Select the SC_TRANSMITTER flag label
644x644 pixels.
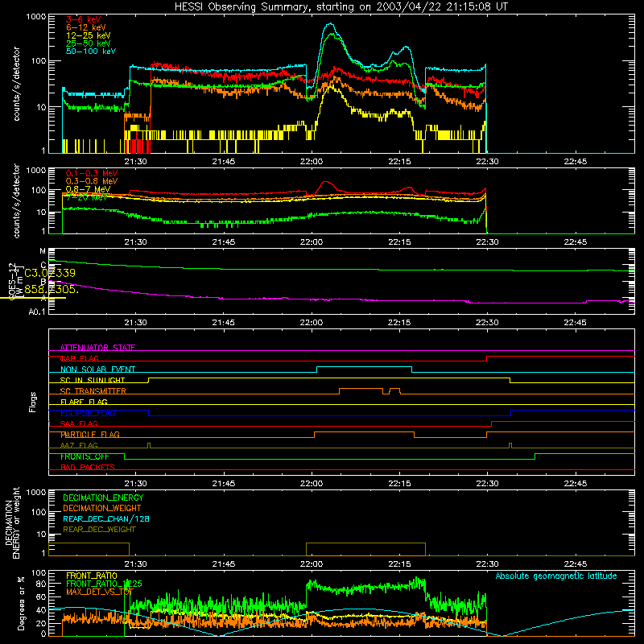(x=93, y=391)
